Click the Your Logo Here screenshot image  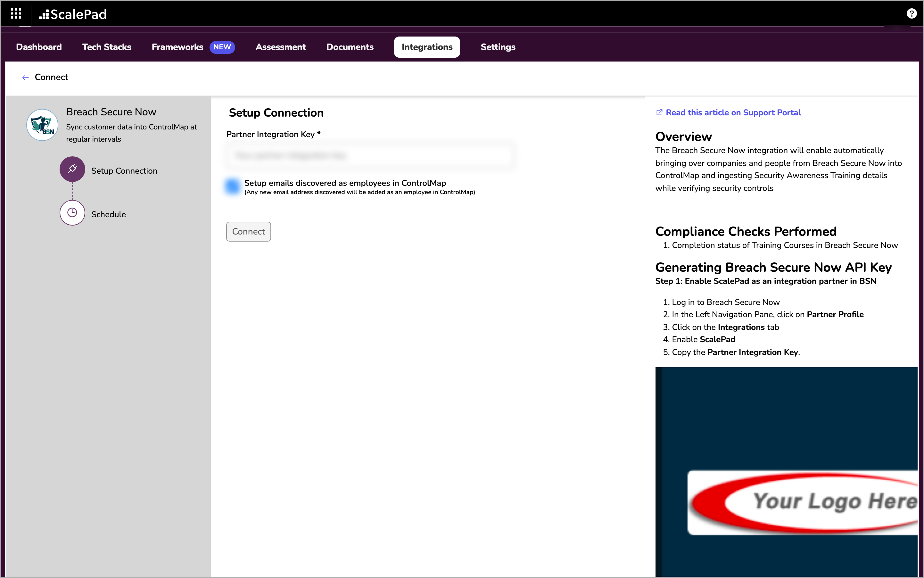(786, 472)
